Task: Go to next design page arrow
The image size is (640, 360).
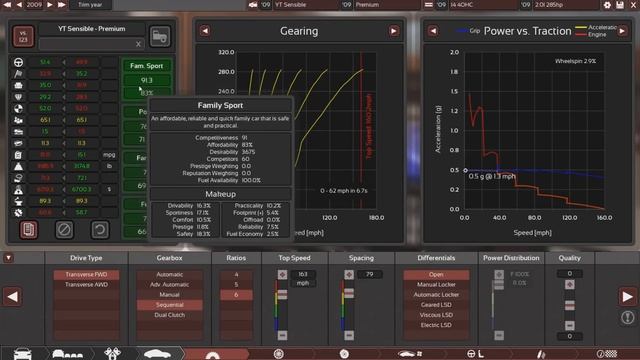Action: coord(627,297)
